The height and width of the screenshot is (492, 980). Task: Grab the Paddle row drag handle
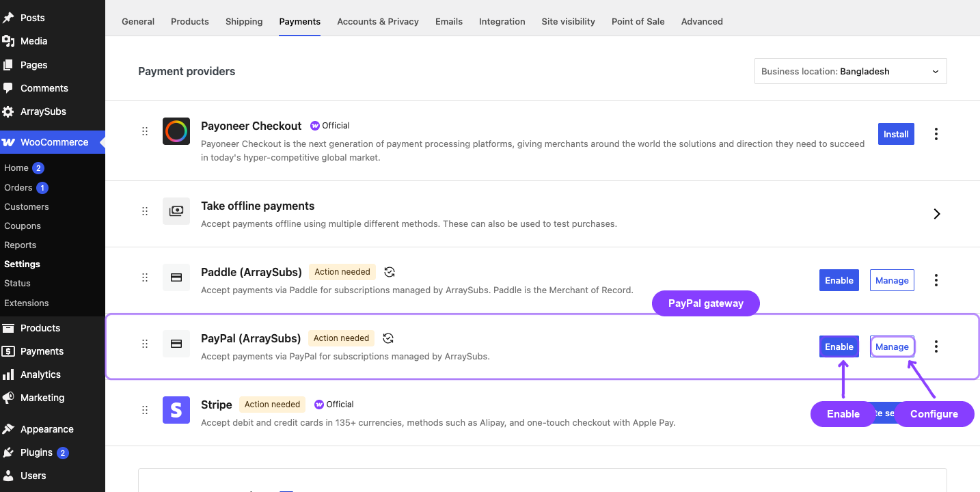[x=145, y=277]
